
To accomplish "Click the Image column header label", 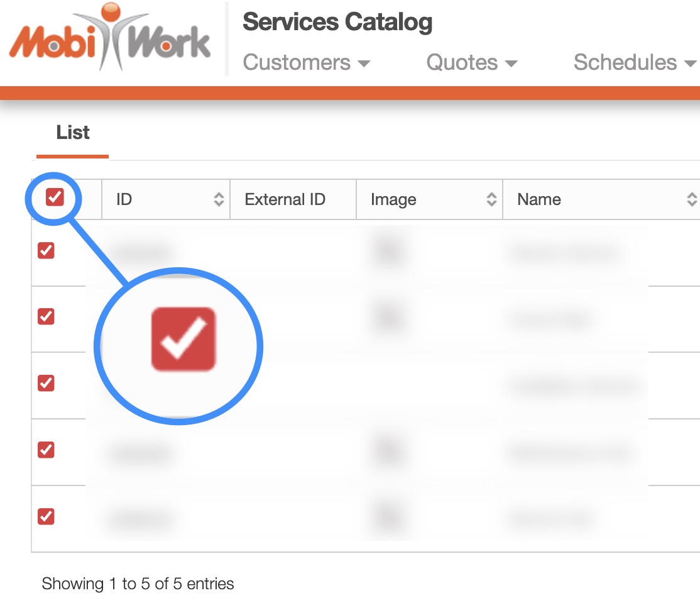I will tap(393, 200).
